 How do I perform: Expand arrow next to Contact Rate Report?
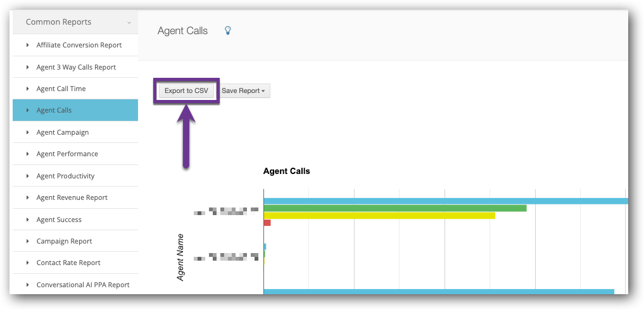[27, 263]
